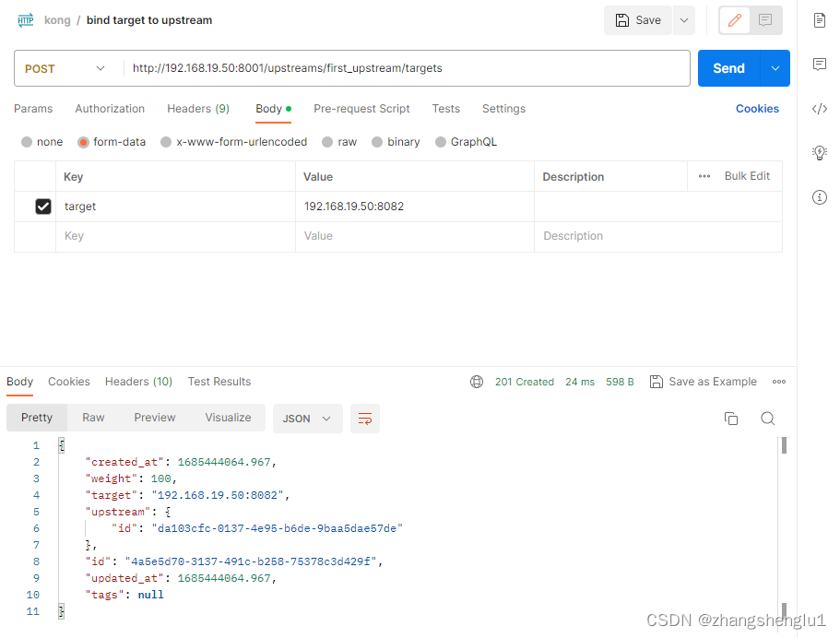Open Authorization tab

pyautogui.click(x=110, y=109)
